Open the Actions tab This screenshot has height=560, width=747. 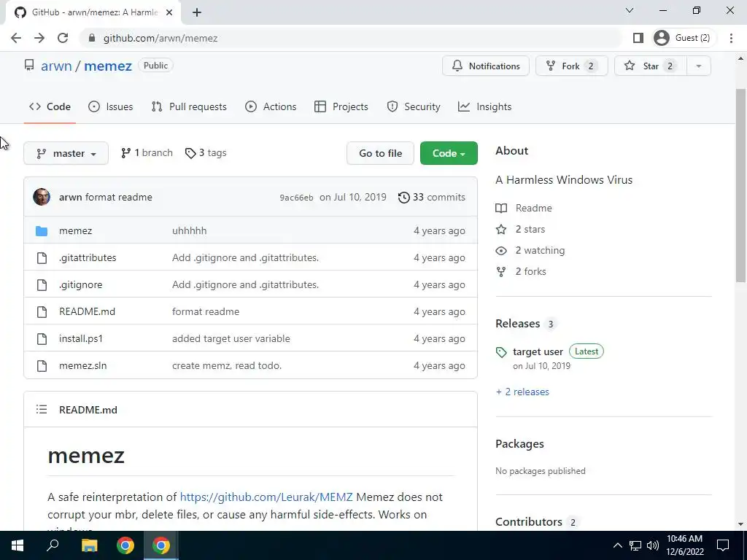pyautogui.click(x=271, y=106)
